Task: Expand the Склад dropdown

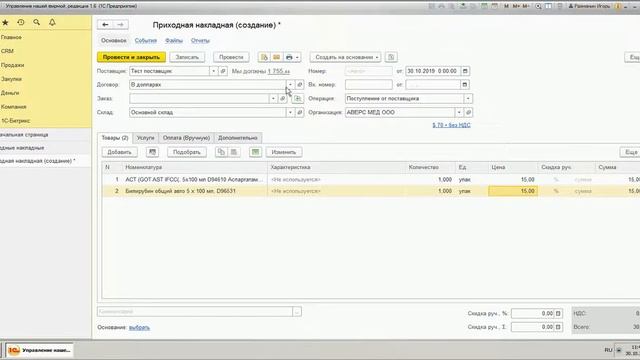Action: pyautogui.click(x=290, y=112)
